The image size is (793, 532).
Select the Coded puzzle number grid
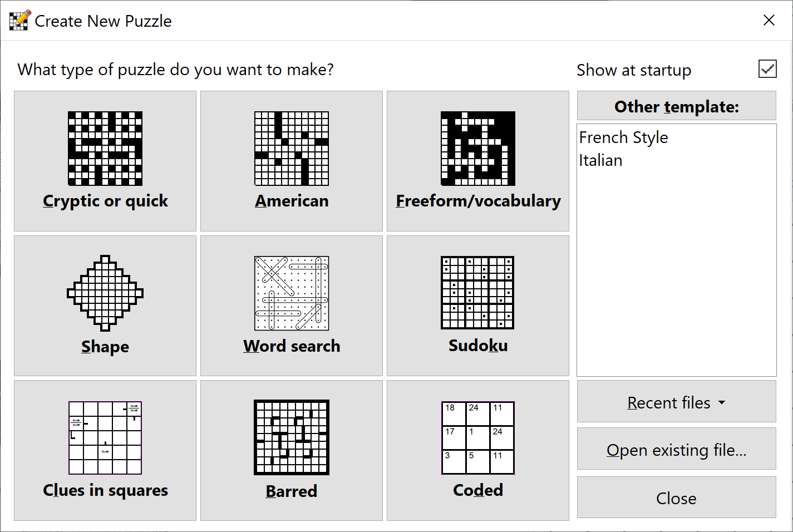tap(477, 438)
